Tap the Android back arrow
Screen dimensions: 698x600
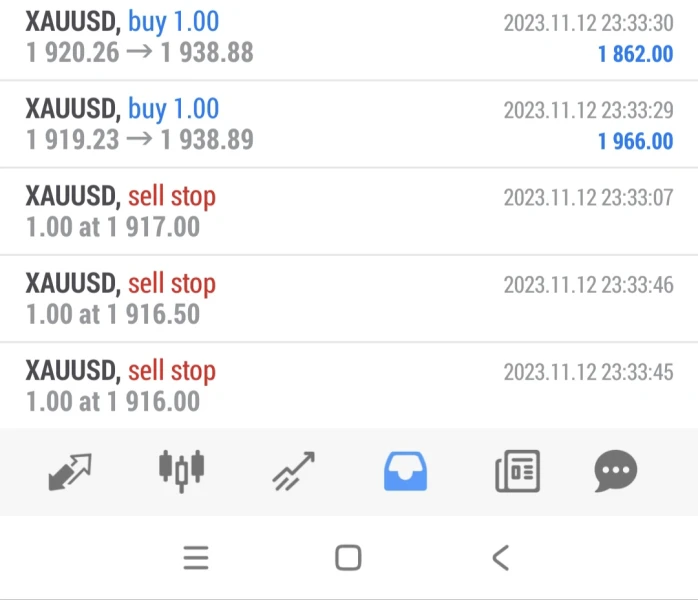click(501, 558)
